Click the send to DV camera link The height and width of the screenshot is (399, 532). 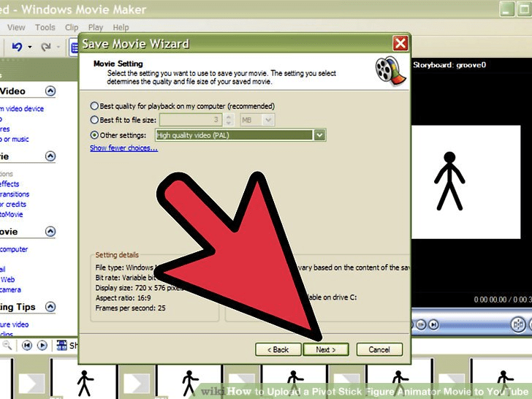click(10, 289)
